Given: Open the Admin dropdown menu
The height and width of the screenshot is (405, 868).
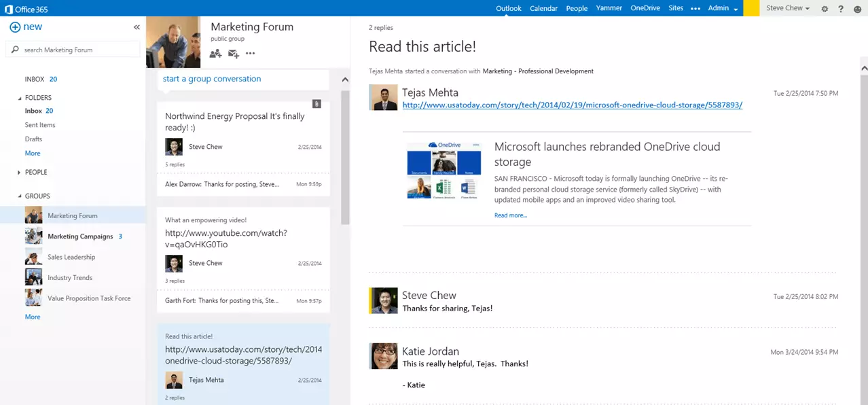Looking at the screenshot, I should [x=723, y=8].
